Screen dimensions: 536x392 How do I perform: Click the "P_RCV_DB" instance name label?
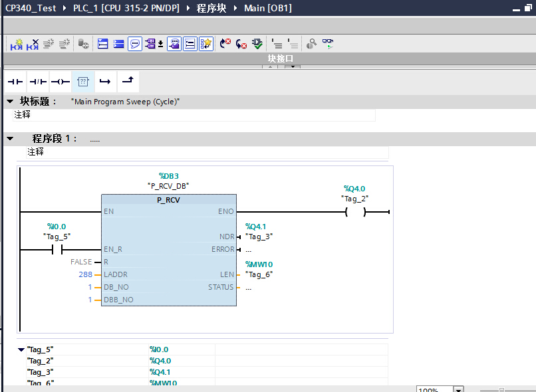click(x=168, y=186)
